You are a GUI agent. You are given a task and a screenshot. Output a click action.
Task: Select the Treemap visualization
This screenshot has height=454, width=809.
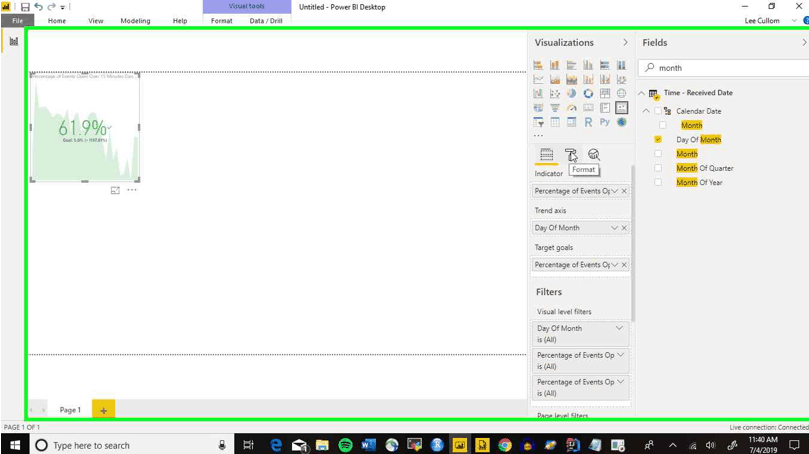pyautogui.click(x=605, y=93)
